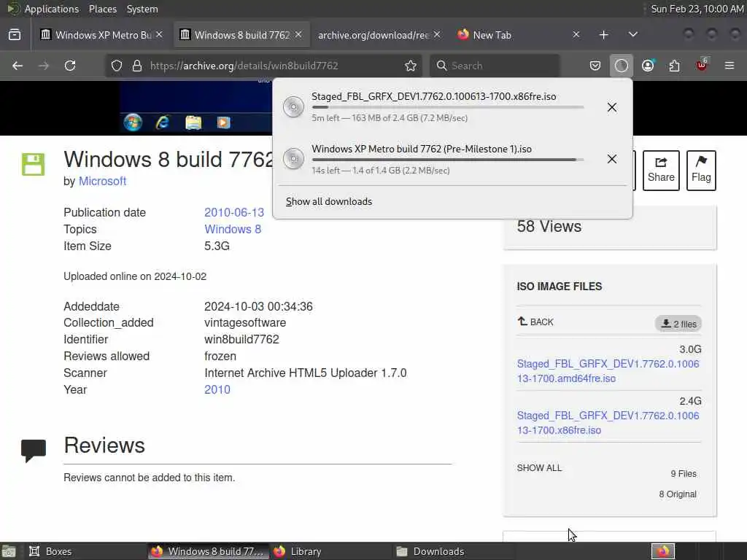Close the Windows XP Metro tab
Viewport: 747px width, 560px height.
pos(159,35)
